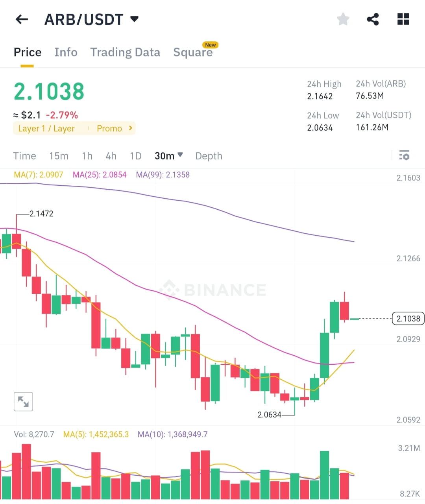The image size is (425, 504).
Task: Switch to the Info tab
Action: click(x=66, y=52)
